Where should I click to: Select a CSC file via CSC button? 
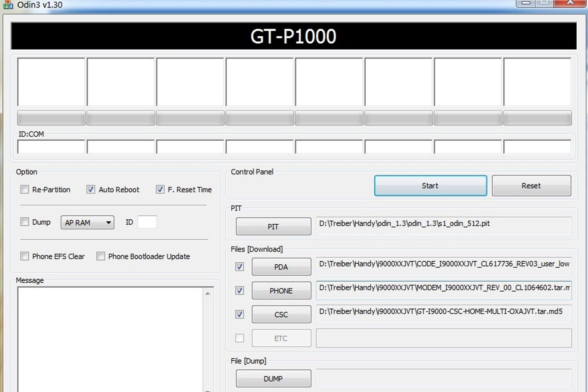[x=281, y=314]
